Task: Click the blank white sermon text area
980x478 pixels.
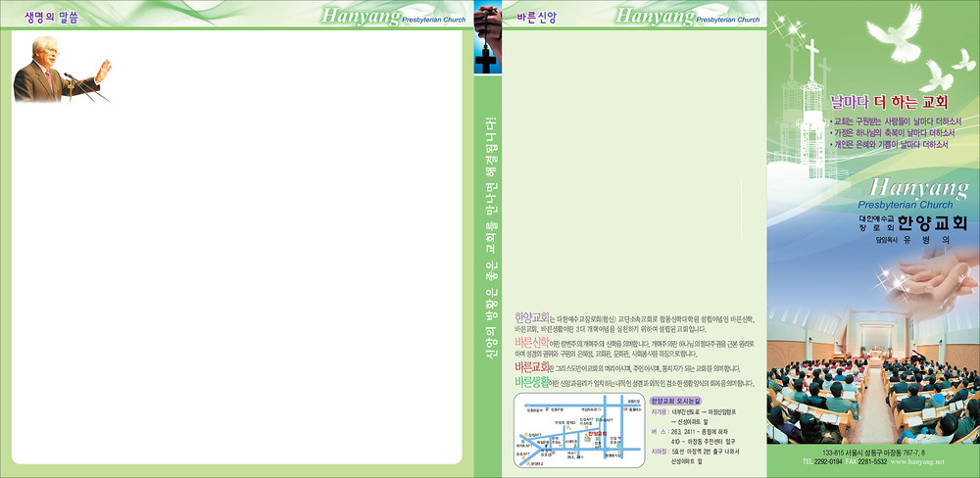Action: (235, 274)
